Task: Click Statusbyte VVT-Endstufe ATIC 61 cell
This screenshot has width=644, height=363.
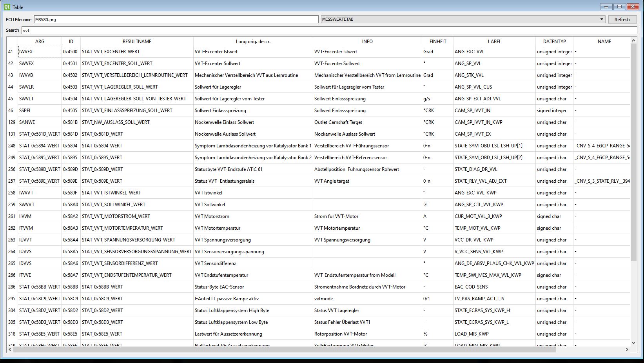Action: (253, 169)
